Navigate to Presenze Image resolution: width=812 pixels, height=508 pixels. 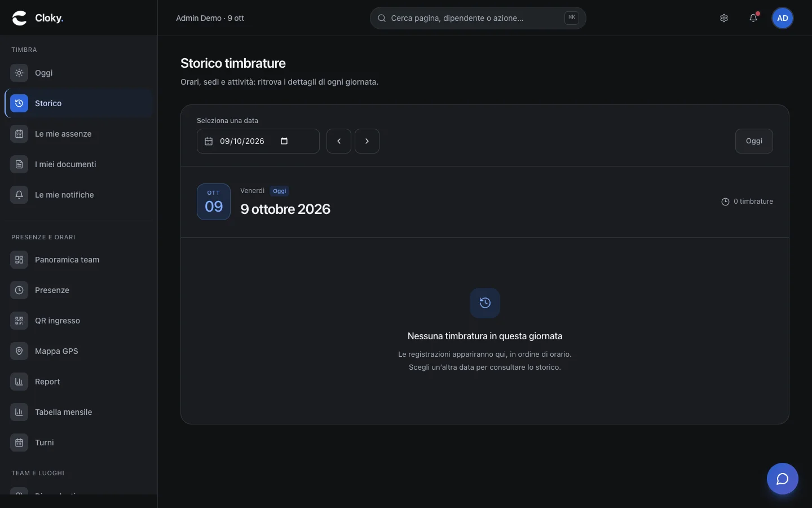point(79,290)
